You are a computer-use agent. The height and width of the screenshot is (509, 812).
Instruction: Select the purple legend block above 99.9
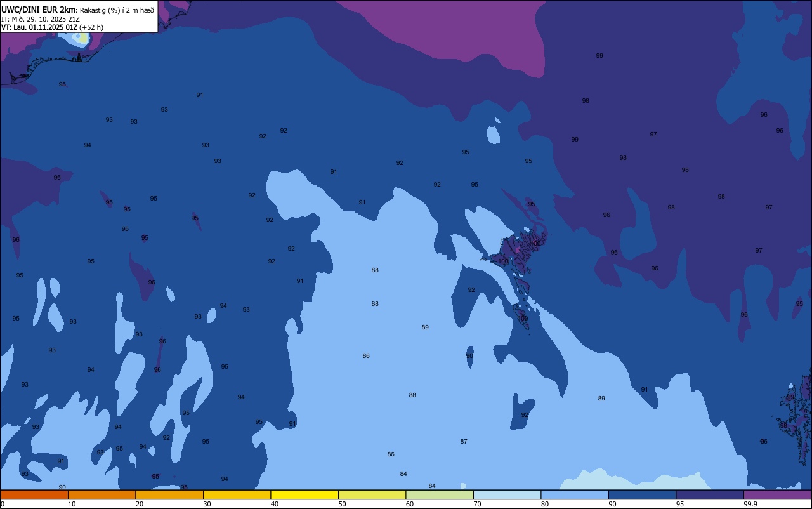pos(777,494)
